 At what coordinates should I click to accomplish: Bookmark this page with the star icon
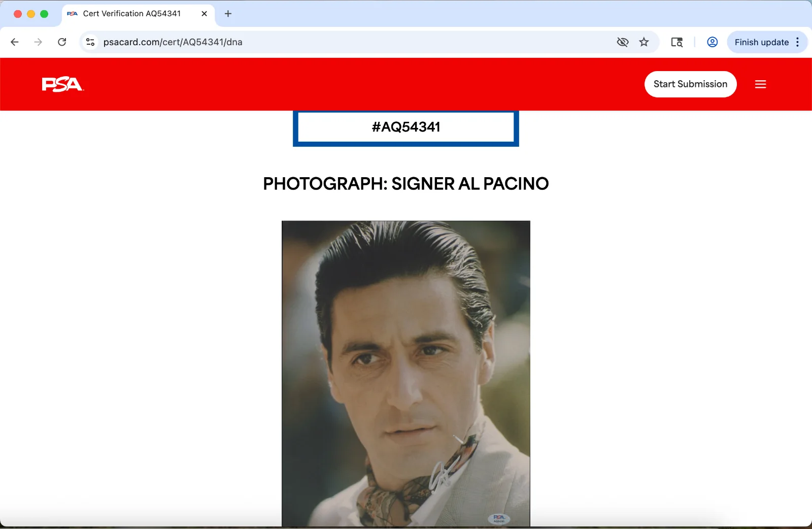[x=644, y=42]
